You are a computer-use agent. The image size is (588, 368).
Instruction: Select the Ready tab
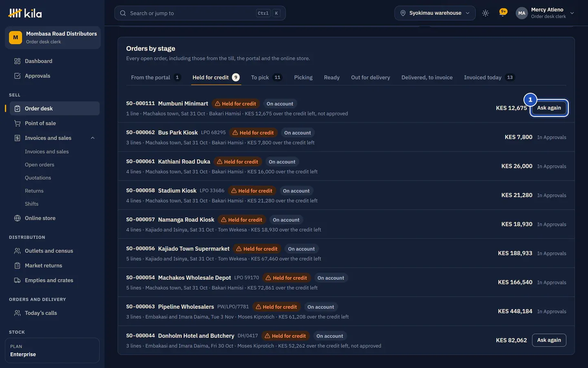(x=332, y=78)
